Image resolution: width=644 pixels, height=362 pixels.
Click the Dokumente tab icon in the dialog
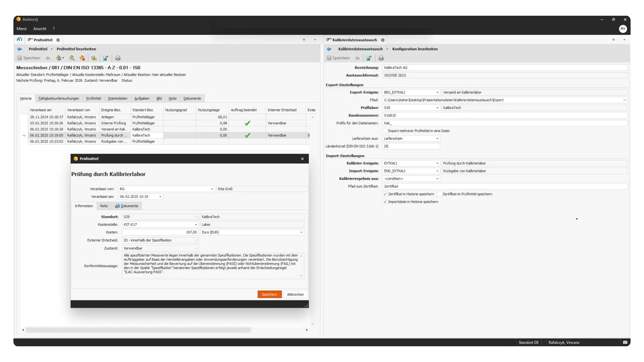click(x=117, y=206)
